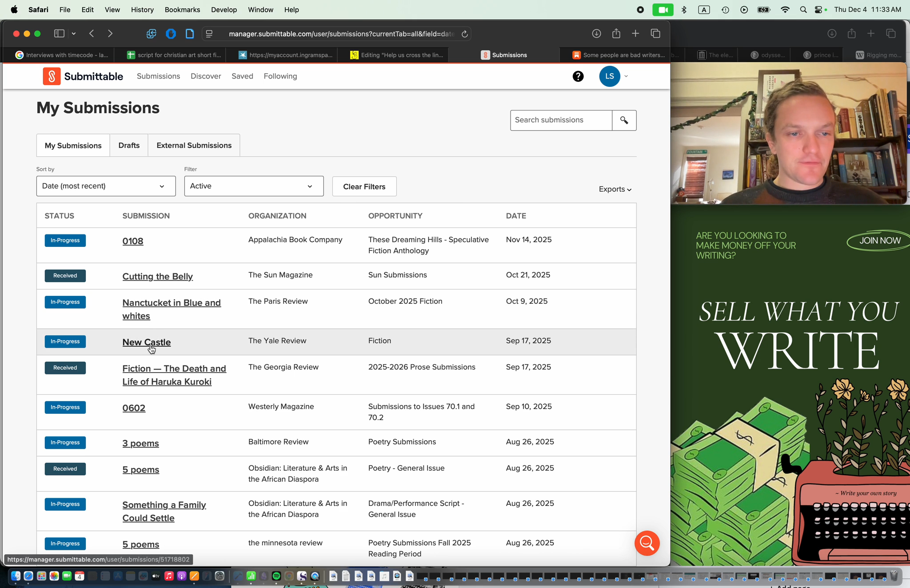Open the Saved nav item
Screen dimensions: 910x588
tap(242, 76)
